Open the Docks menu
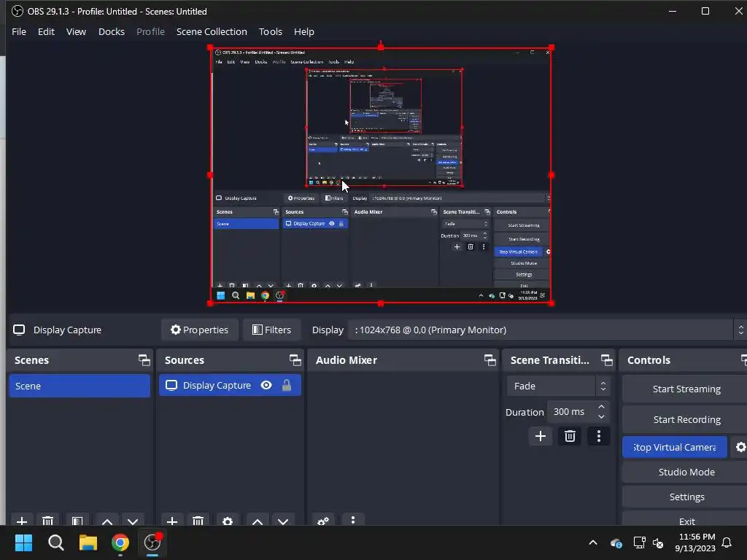 tap(112, 31)
